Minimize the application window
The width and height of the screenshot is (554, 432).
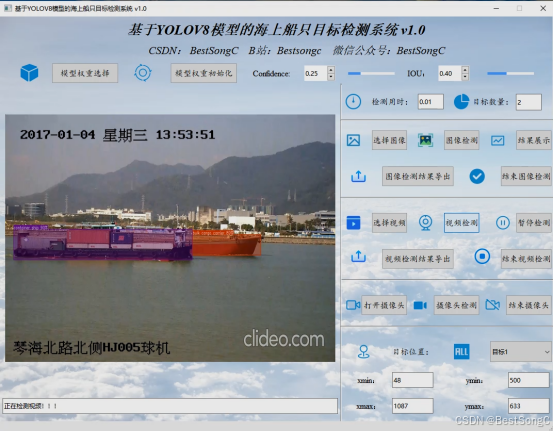coord(496,8)
